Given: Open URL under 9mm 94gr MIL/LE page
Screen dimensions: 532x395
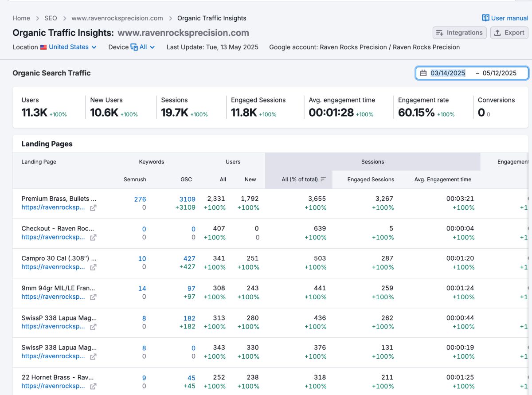Looking at the screenshot, I should pos(53,297).
